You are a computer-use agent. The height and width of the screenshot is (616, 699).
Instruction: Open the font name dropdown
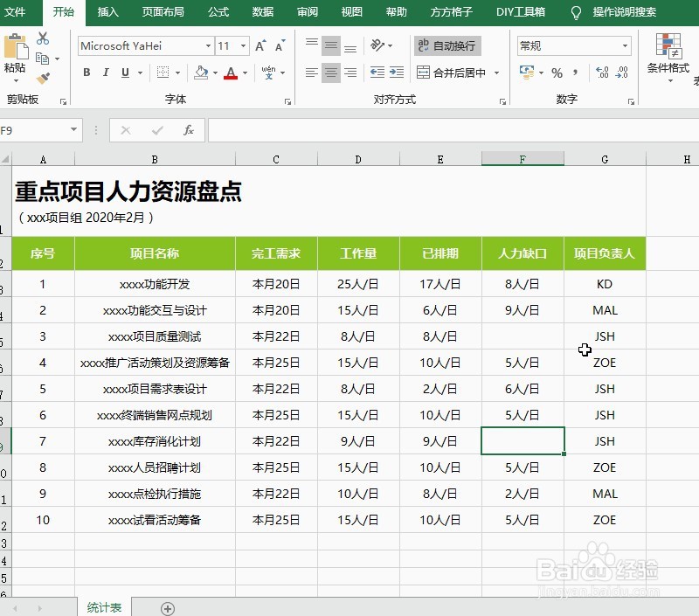(x=208, y=45)
